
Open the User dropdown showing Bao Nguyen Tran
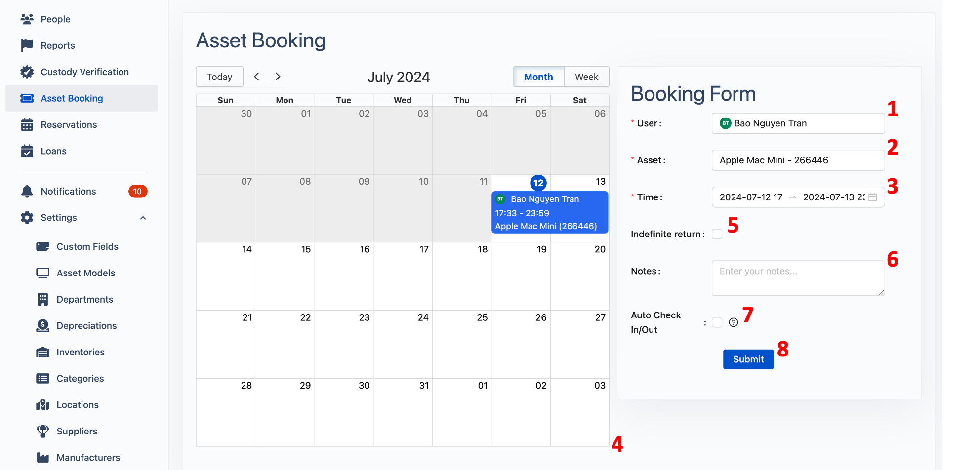pyautogui.click(x=798, y=123)
